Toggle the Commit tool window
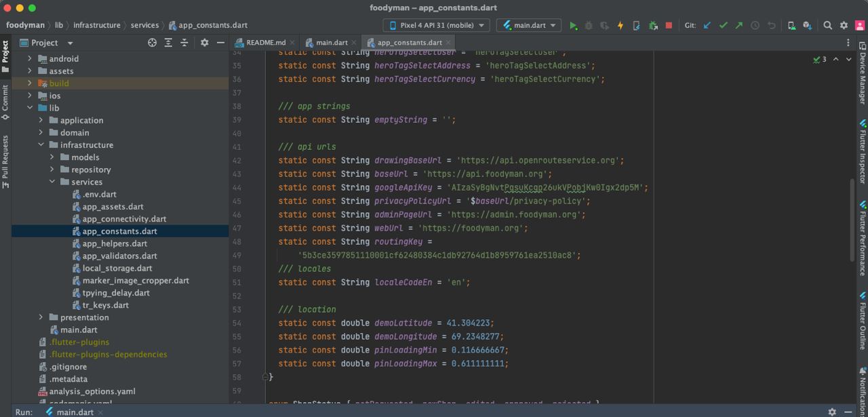Image resolution: width=868 pixels, height=417 pixels. 5,102
